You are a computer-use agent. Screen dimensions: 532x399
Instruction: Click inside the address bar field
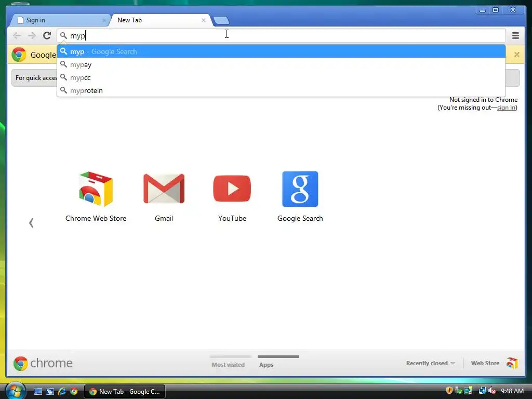(x=281, y=36)
